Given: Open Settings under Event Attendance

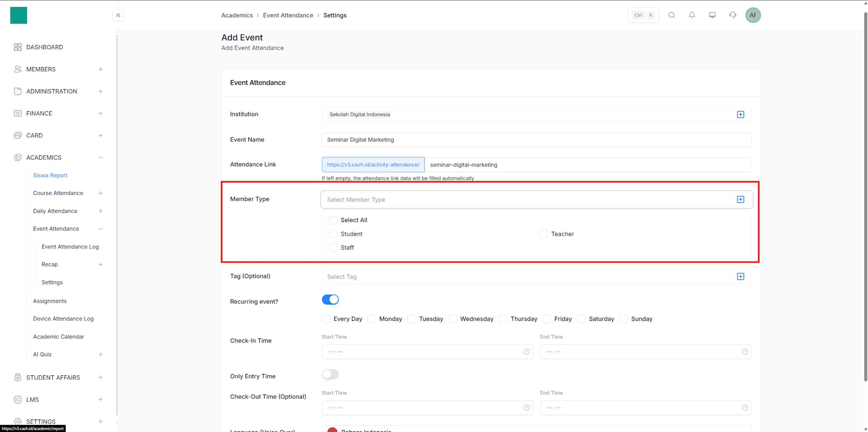Looking at the screenshot, I should pos(52,282).
